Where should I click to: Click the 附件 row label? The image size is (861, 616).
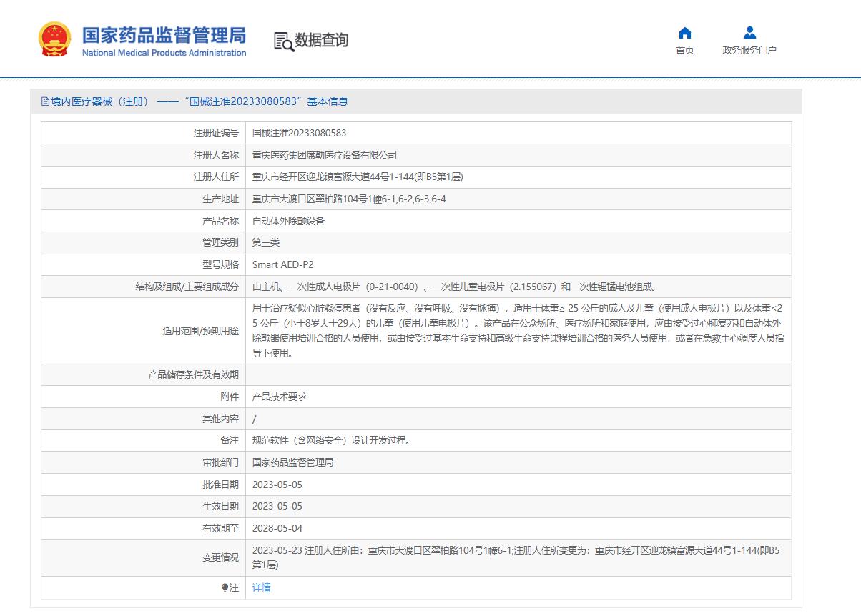coord(230,397)
